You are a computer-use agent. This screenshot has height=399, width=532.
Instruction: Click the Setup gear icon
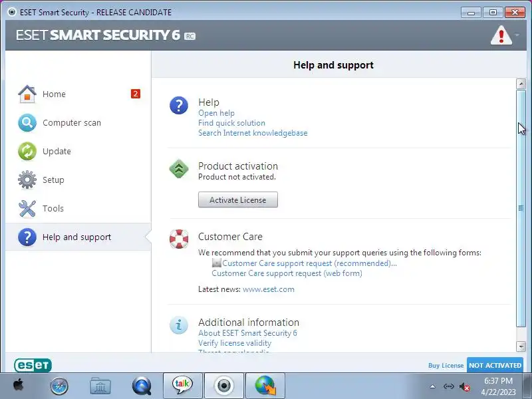point(27,180)
